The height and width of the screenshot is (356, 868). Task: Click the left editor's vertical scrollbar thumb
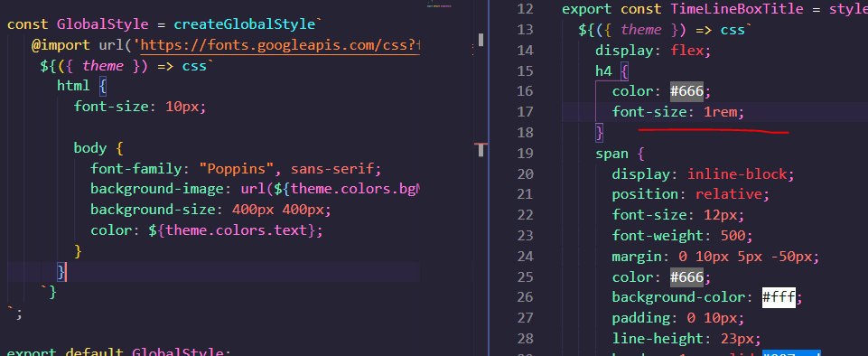[481, 40]
